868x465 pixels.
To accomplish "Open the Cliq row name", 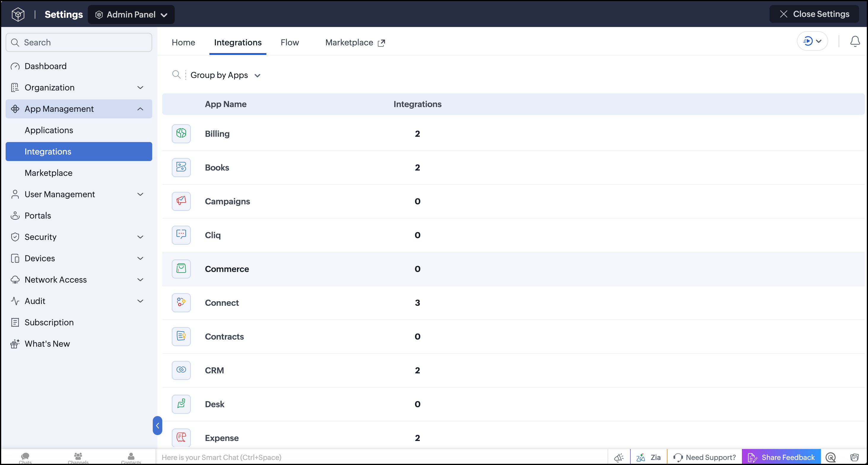I will coord(213,235).
